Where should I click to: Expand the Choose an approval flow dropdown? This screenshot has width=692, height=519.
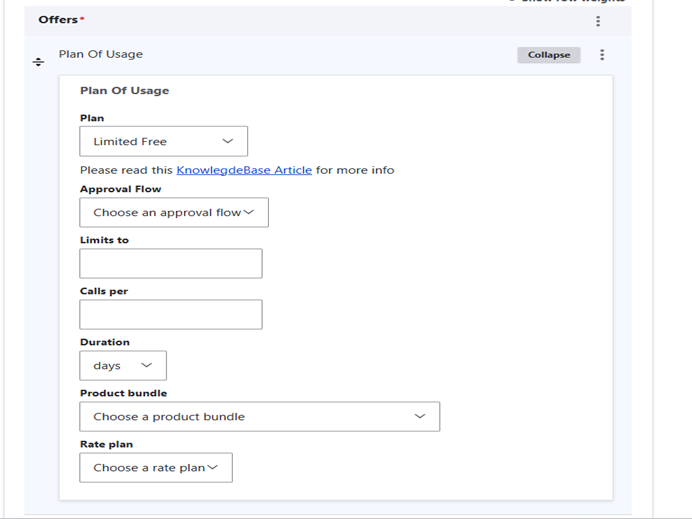[174, 212]
